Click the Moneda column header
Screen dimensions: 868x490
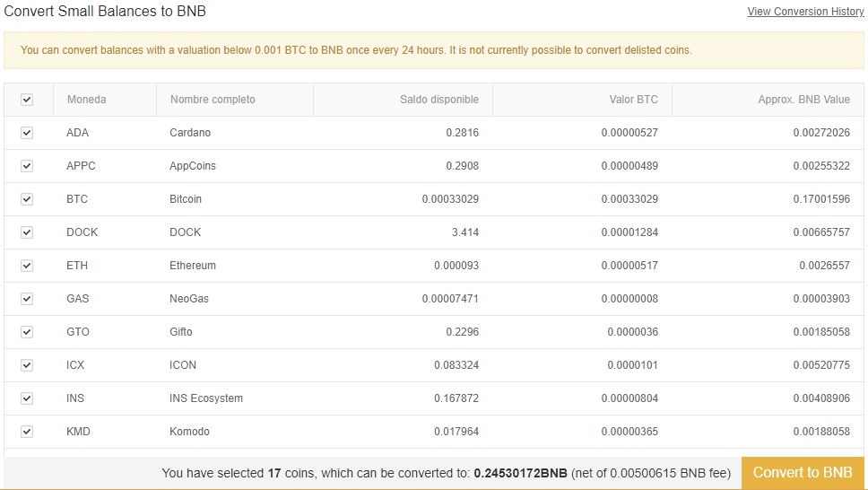pyautogui.click(x=86, y=100)
